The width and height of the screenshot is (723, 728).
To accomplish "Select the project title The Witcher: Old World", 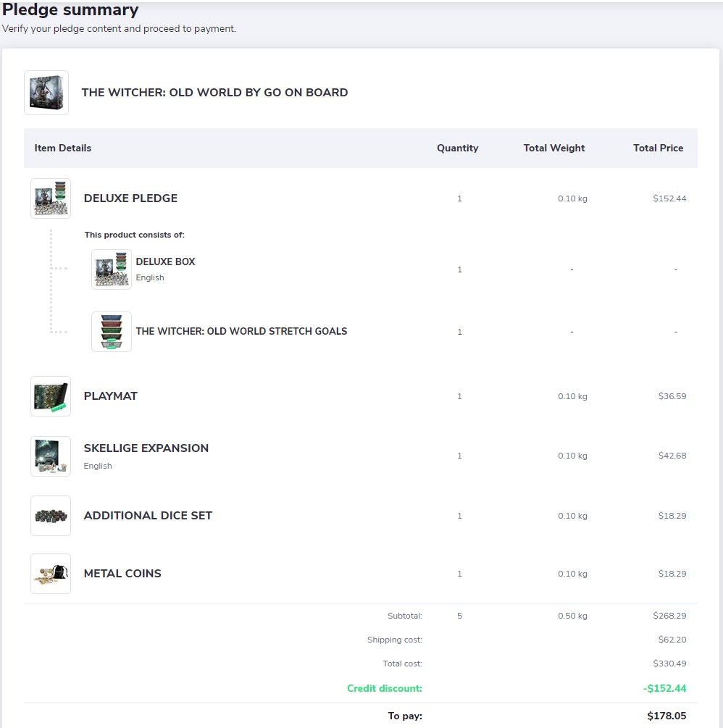I will 214,93.
